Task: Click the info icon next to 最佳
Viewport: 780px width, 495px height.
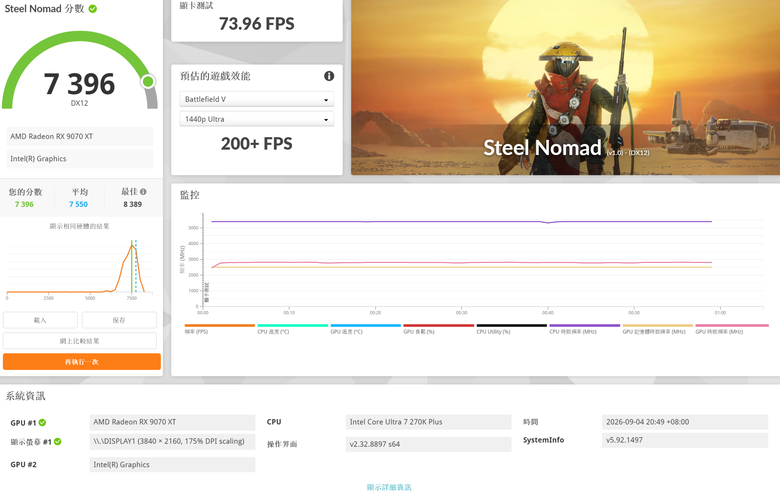Action: tap(143, 192)
